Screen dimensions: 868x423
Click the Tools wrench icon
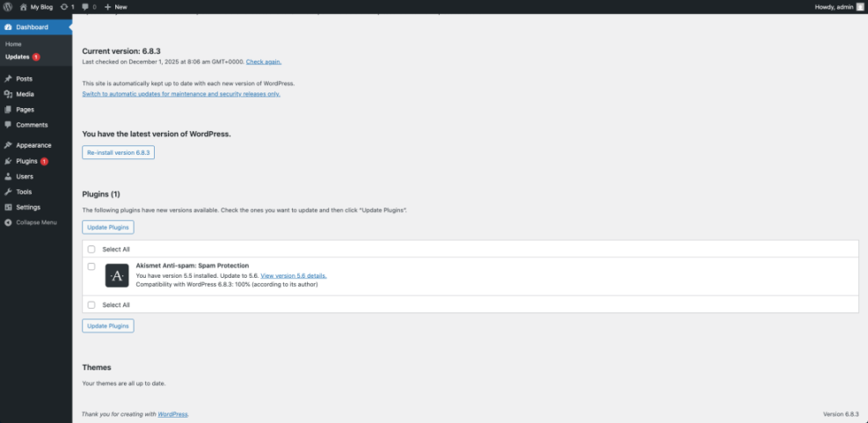(8, 192)
